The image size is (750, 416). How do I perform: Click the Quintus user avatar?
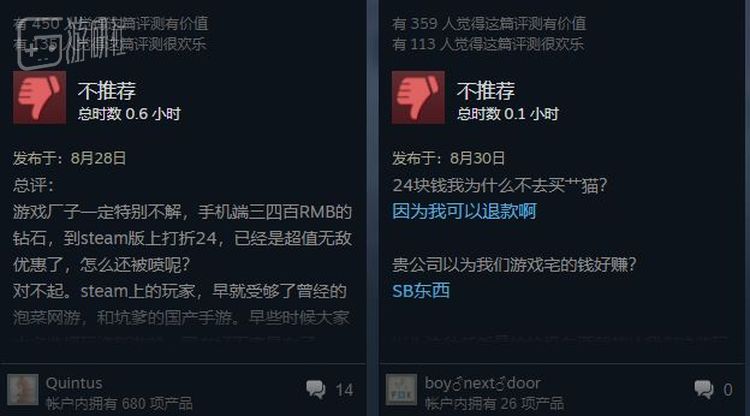22,390
